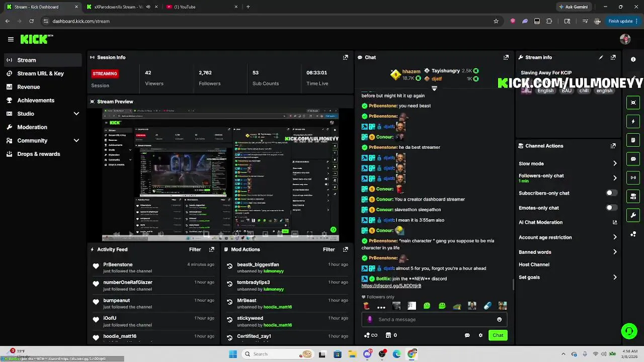Click the wrench sidebar icon

click(633, 215)
